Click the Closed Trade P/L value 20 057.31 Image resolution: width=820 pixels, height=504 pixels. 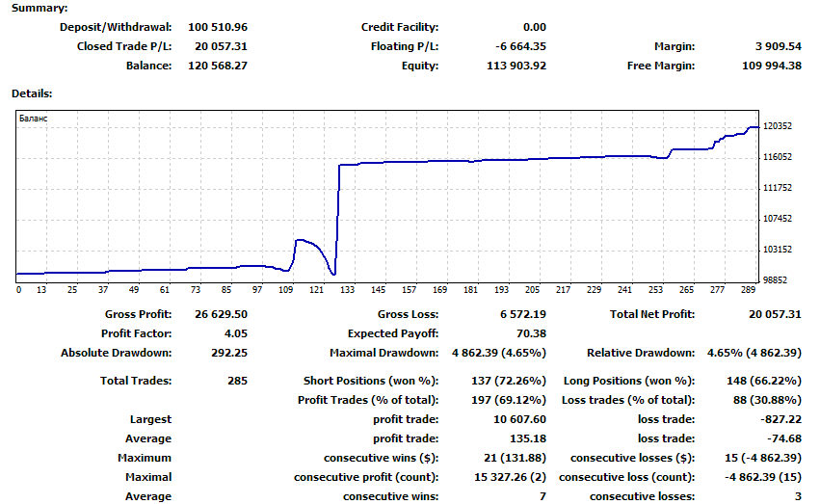(x=222, y=46)
